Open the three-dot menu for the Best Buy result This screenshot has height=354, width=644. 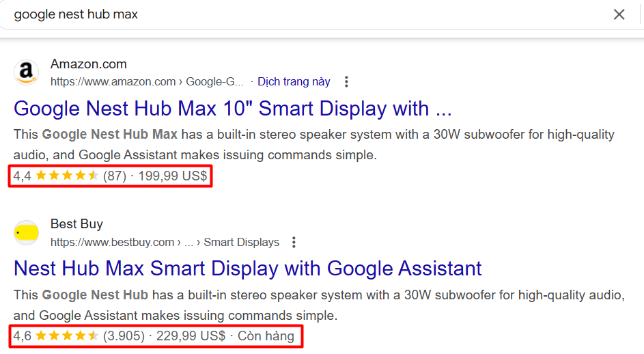coord(294,242)
